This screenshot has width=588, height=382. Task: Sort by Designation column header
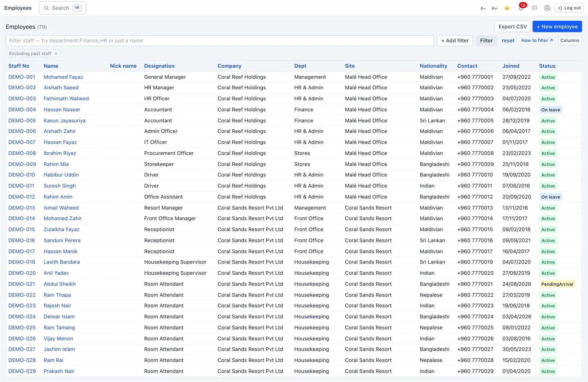coord(159,66)
